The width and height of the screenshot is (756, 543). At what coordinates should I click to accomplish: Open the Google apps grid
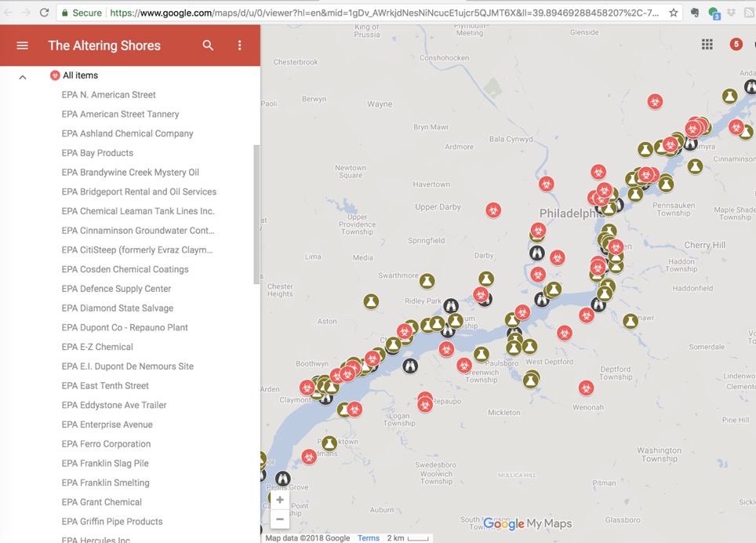point(707,45)
